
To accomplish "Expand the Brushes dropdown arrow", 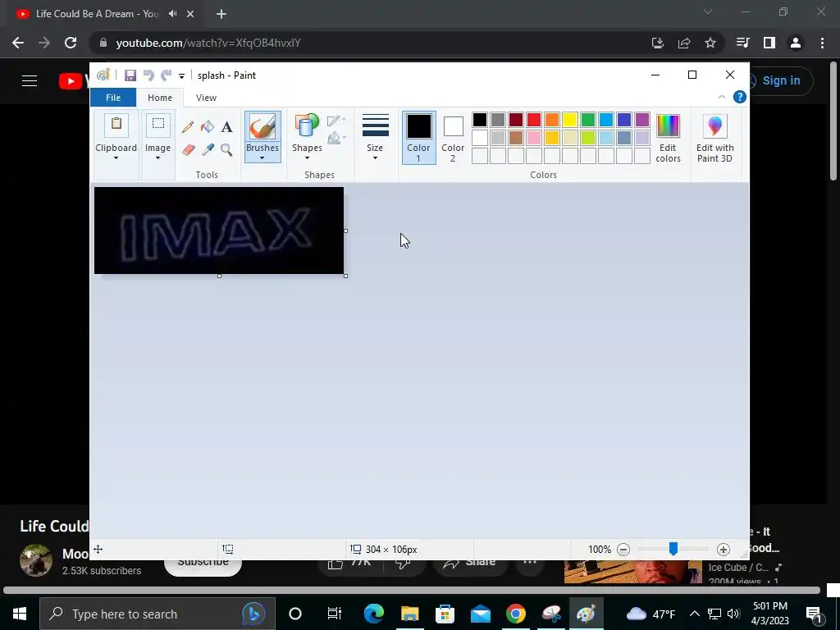I will click(262, 158).
